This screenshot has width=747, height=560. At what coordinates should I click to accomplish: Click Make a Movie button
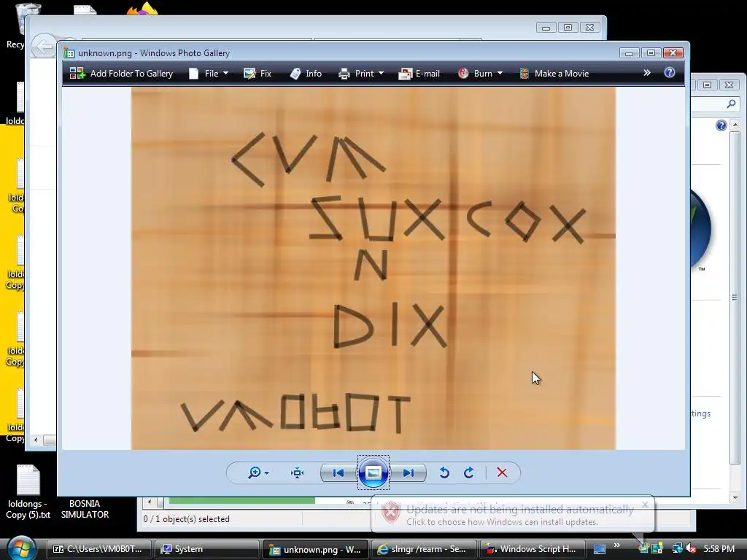(554, 74)
